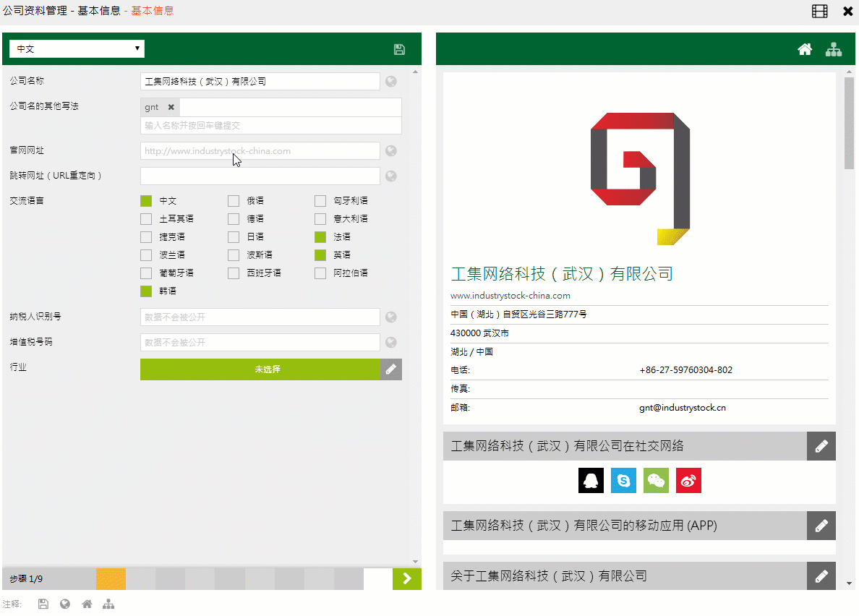The height and width of the screenshot is (616, 859).
Task: Open the 中文 language dropdown
Action: pyautogui.click(x=77, y=48)
